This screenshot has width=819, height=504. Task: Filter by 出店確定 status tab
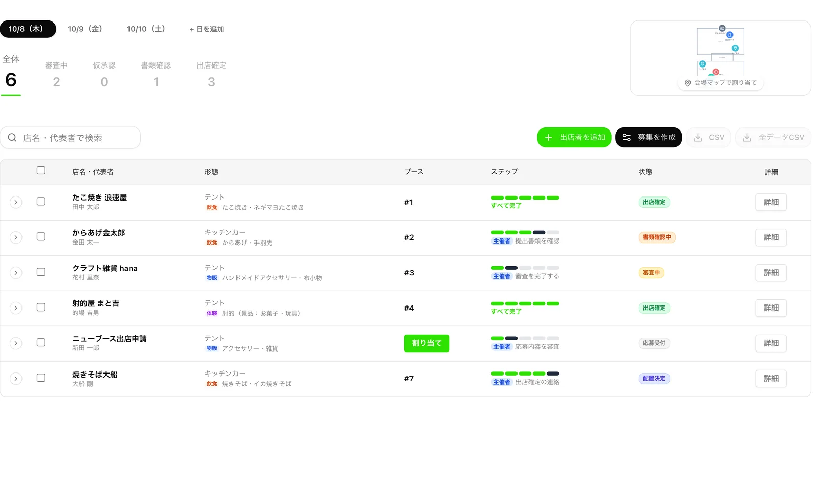211,75
